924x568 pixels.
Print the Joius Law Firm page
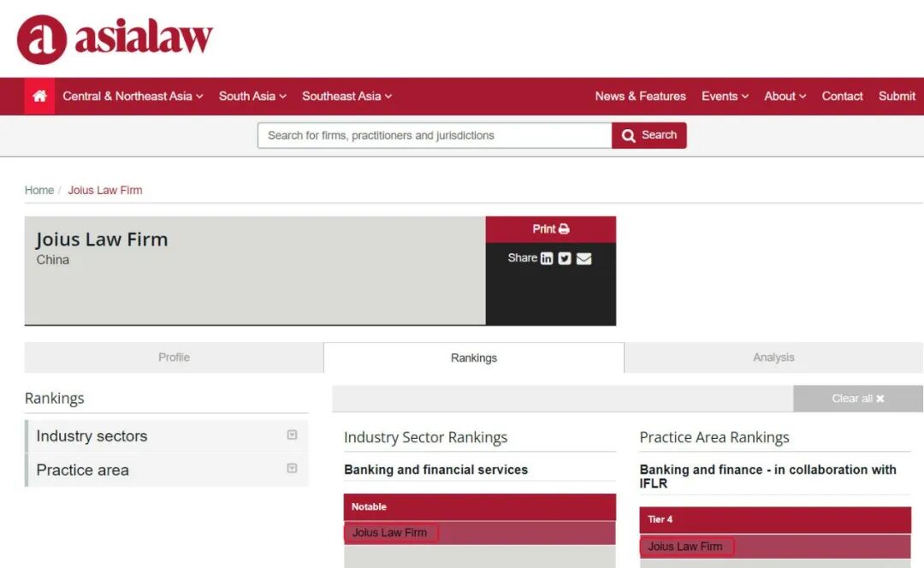click(x=550, y=229)
